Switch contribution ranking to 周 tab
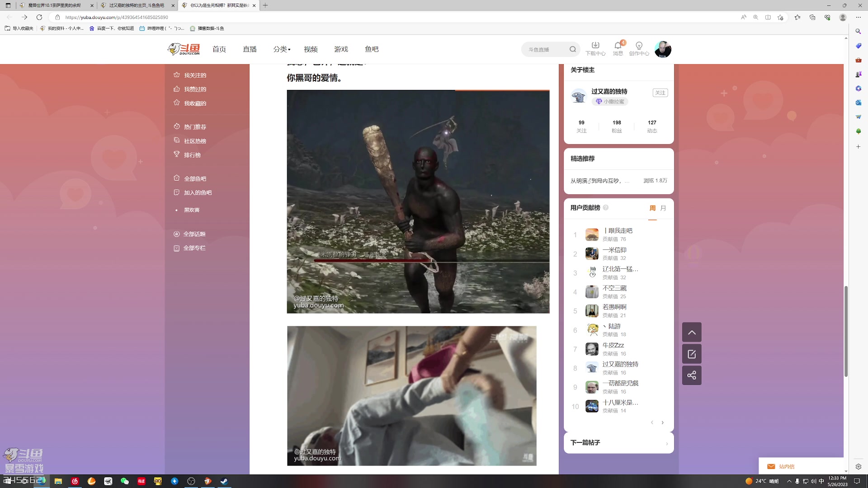Screen dimensions: 868x488 click(652, 208)
